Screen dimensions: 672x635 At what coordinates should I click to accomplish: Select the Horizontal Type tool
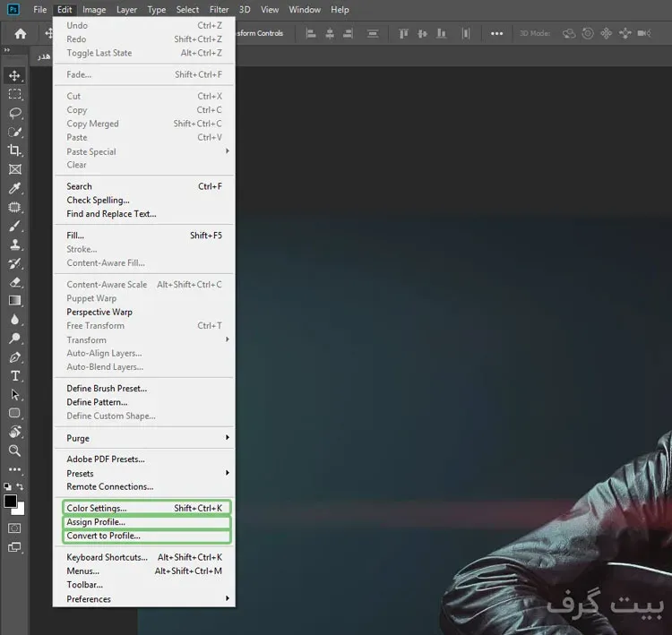click(x=14, y=376)
